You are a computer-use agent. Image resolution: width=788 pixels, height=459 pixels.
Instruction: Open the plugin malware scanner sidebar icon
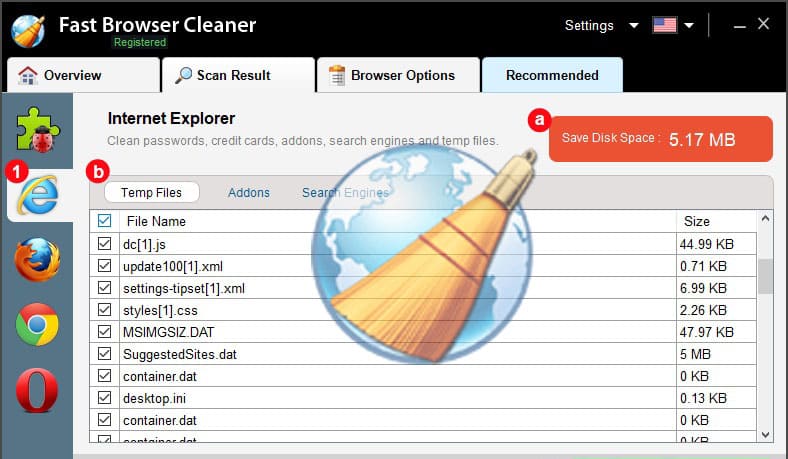pyautogui.click(x=38, y=130)
